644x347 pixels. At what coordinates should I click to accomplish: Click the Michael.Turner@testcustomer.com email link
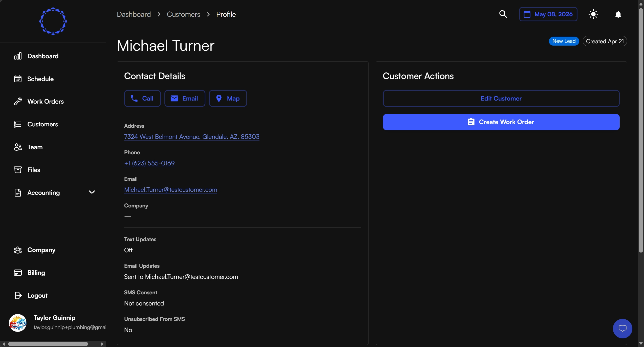(x=170, y=190)
